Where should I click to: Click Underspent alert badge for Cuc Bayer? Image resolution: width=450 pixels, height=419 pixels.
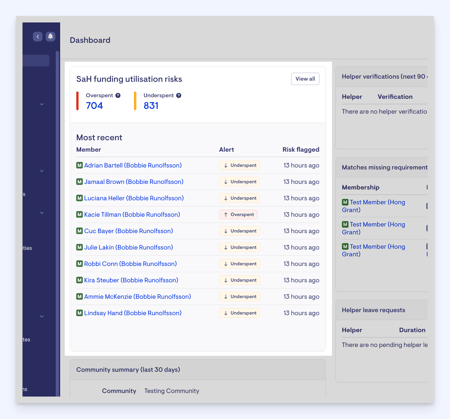240,231
